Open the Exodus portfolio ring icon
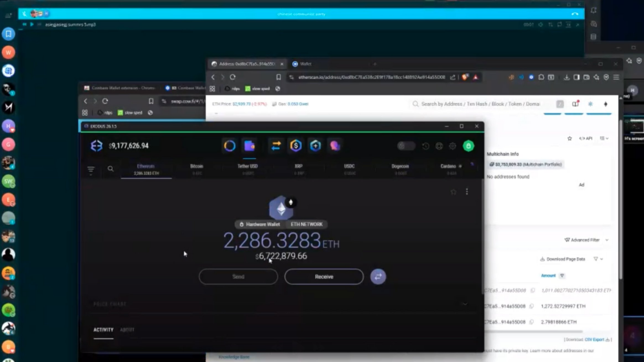Viewport: 644px width, 362px height. pyautogui.click(x=229, y=146)
